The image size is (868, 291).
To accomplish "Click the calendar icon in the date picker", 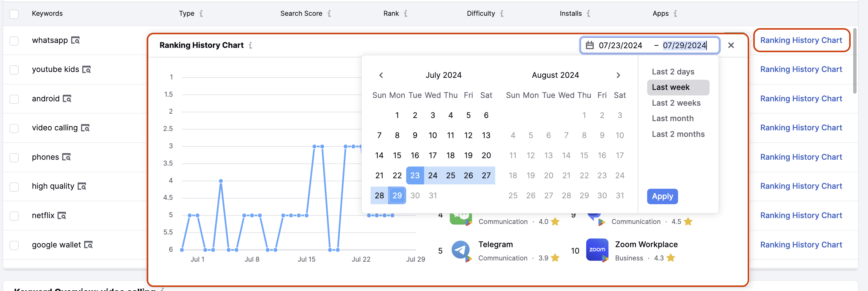I will point(590,45).
